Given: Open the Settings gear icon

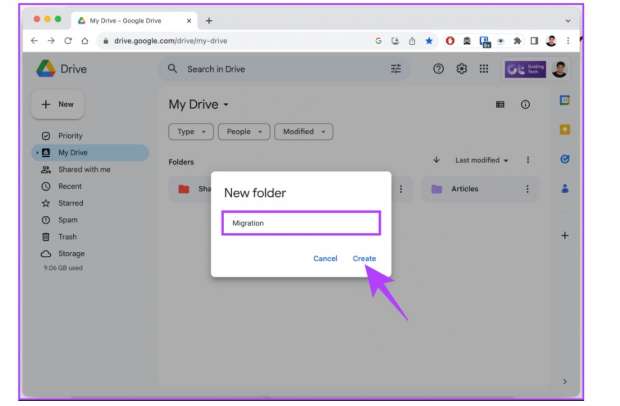Looking at the screenshot, I should [462, 69].
